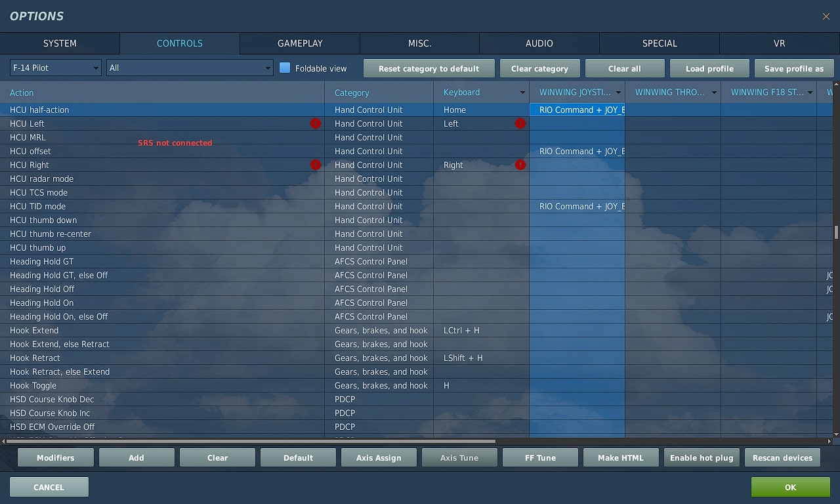Click red warning icon in HCU Left action cell
Viewport: 840px width, 504px height.
click(x=316, y=123)
